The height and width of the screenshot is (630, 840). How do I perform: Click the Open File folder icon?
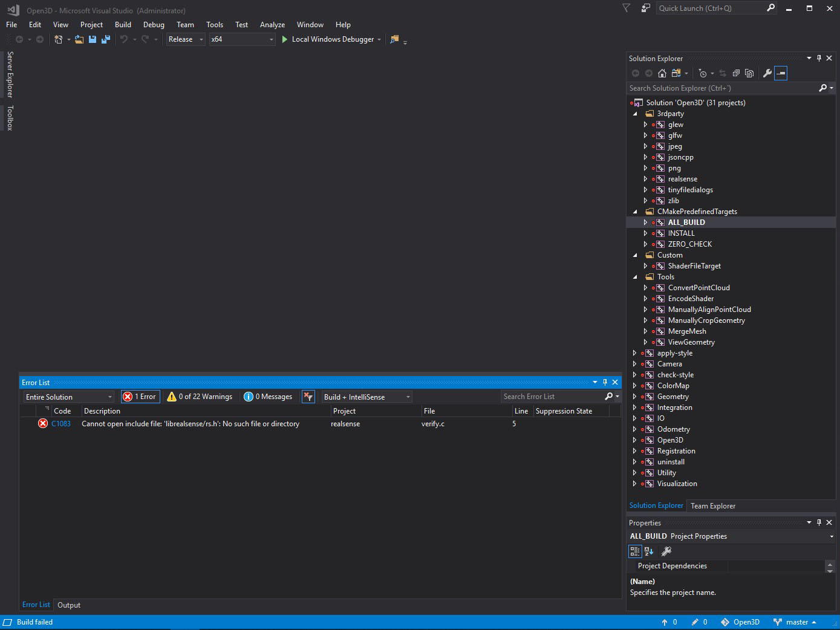(79, 39)
